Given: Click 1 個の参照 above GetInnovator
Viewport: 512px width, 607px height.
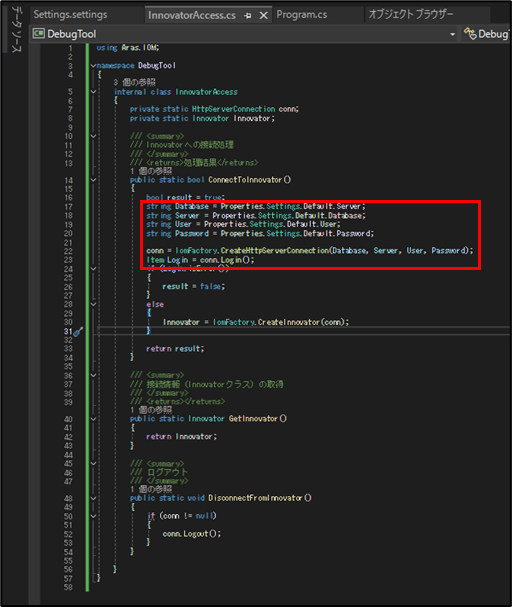Looking at the screenshot, I should [x=151, y=410].
